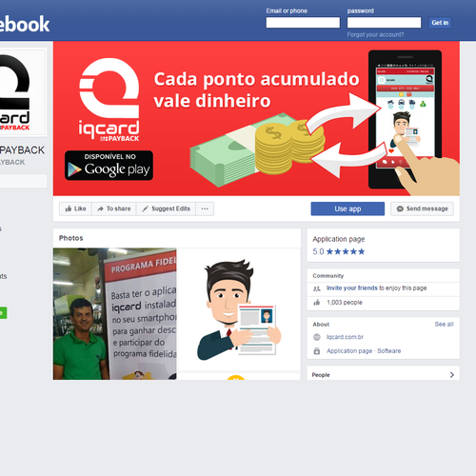Click the iqcard profile picture logo
This screenshot has width=476, height=476.
coord(22,92)
